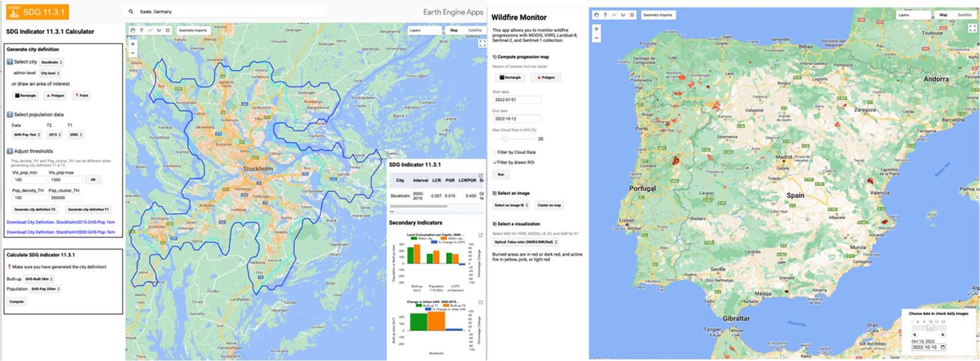980x361 pixels.
Task: Open the Select city dropdown showing Stockholm
Action: pos(52,62)
